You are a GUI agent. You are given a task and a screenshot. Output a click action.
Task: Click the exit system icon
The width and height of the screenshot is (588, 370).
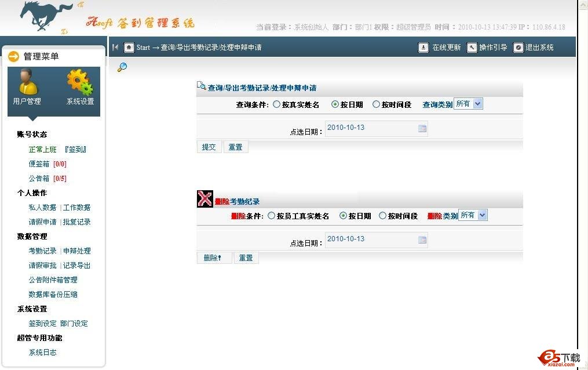(518, 48)
